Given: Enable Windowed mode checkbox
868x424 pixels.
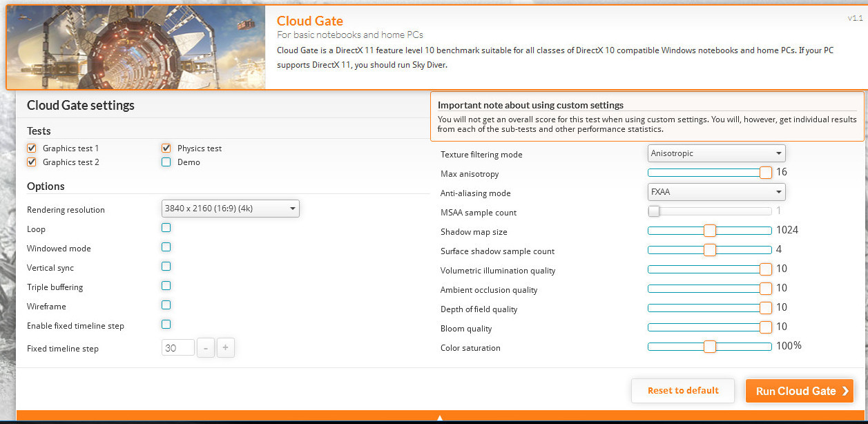Looking at the screenshot, I should (166, 247).
